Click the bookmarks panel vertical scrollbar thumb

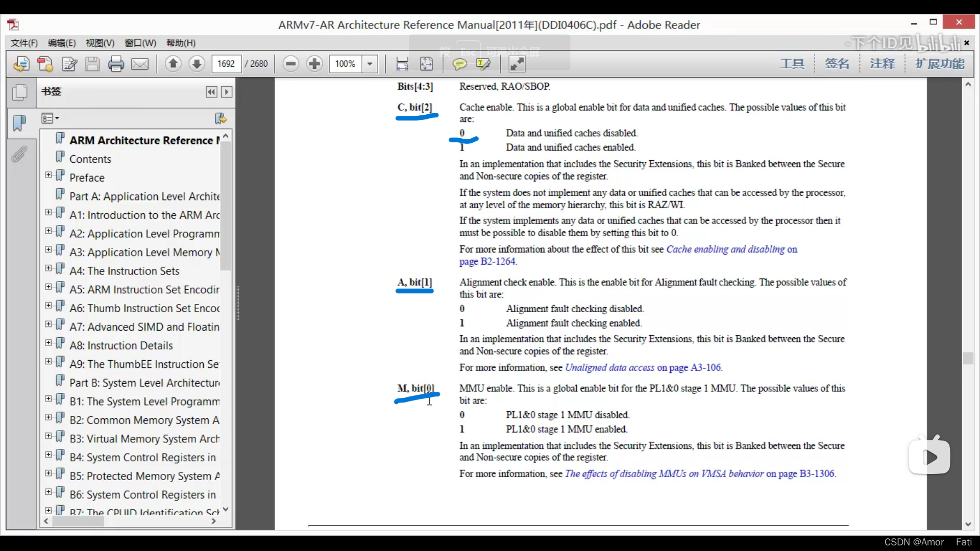pyautogui.click(x=226, y=207)
